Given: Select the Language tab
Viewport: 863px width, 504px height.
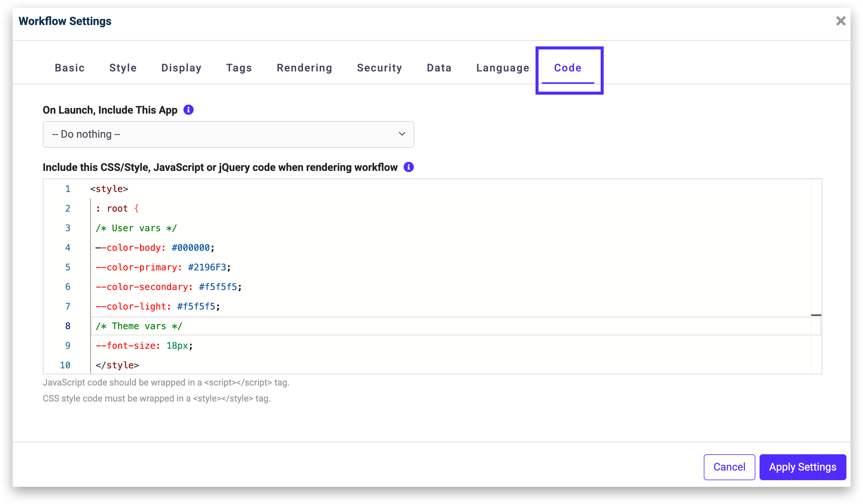Looking at the screenshot, I should [502, 68].
